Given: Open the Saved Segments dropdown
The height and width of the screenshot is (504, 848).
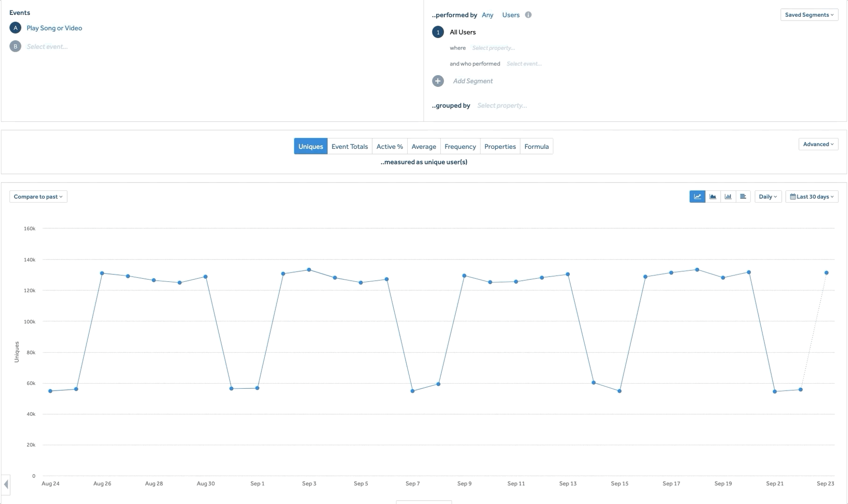Looking at the screenshot, I should pos(809,15).
